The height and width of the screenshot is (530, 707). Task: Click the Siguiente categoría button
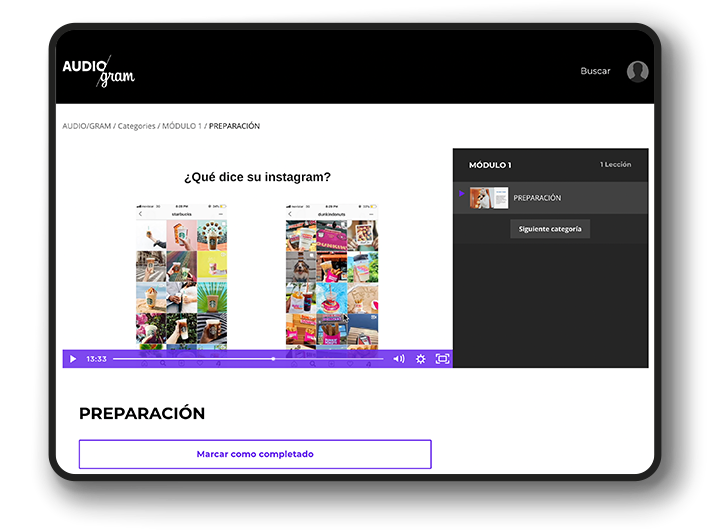coord(550,229)
